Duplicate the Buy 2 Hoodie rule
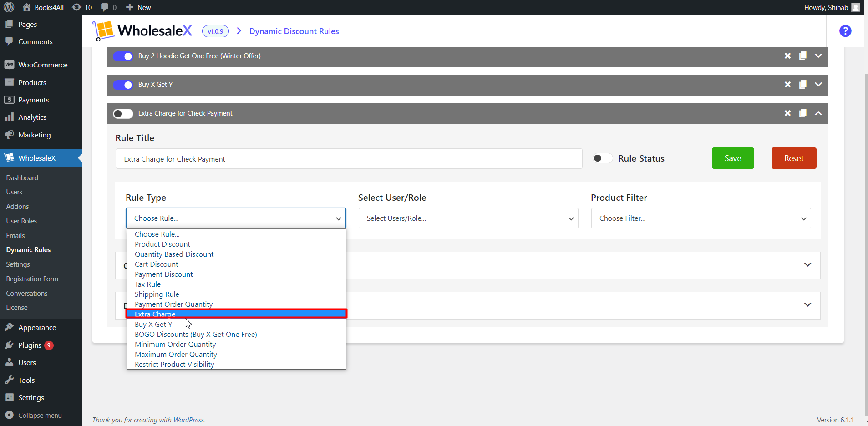 pyautogui.click(x=803, y=56)
